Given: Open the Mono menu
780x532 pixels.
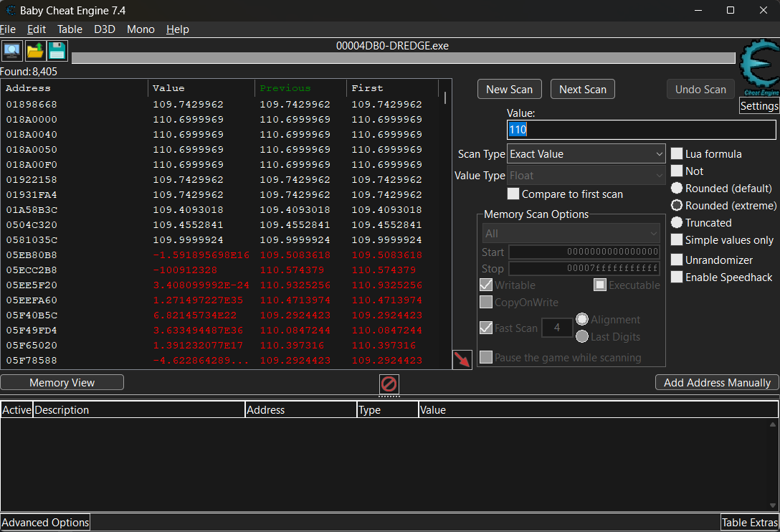Looking at the screenshot, I should 141,29.
